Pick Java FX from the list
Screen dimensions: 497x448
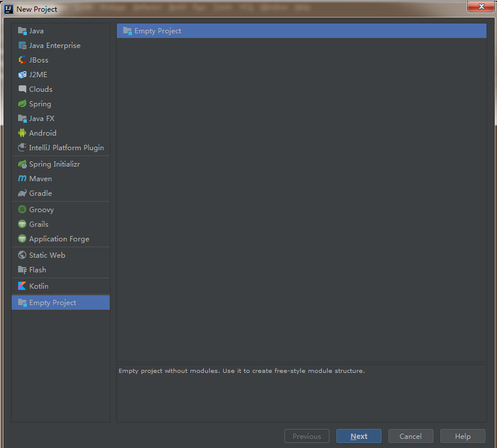click(60, 118)
